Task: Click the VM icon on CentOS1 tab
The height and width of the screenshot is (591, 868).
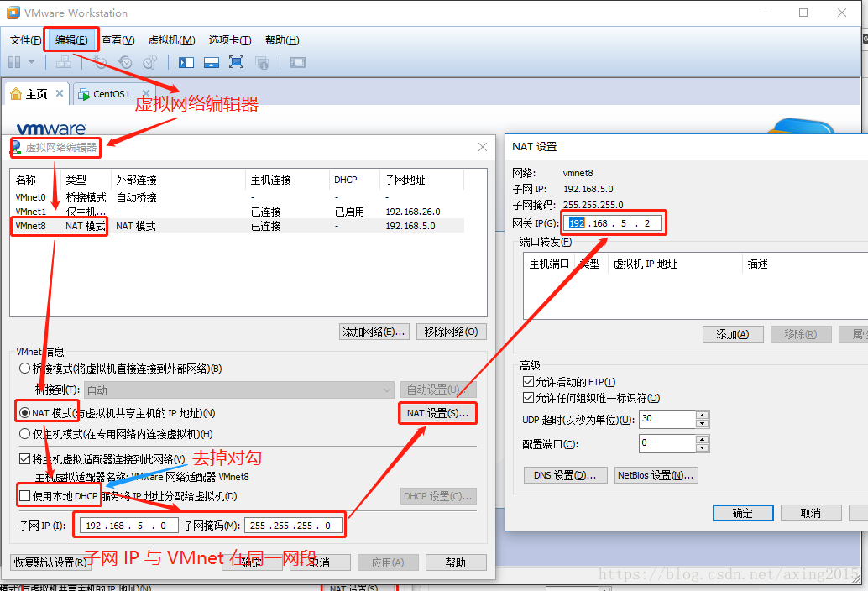Action: (84, 95)
